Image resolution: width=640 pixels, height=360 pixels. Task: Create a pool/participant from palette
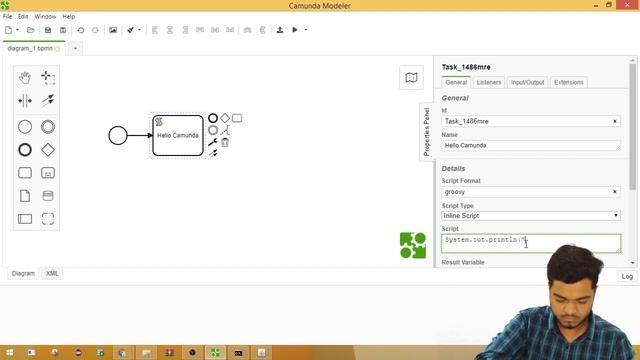point(25,219)
